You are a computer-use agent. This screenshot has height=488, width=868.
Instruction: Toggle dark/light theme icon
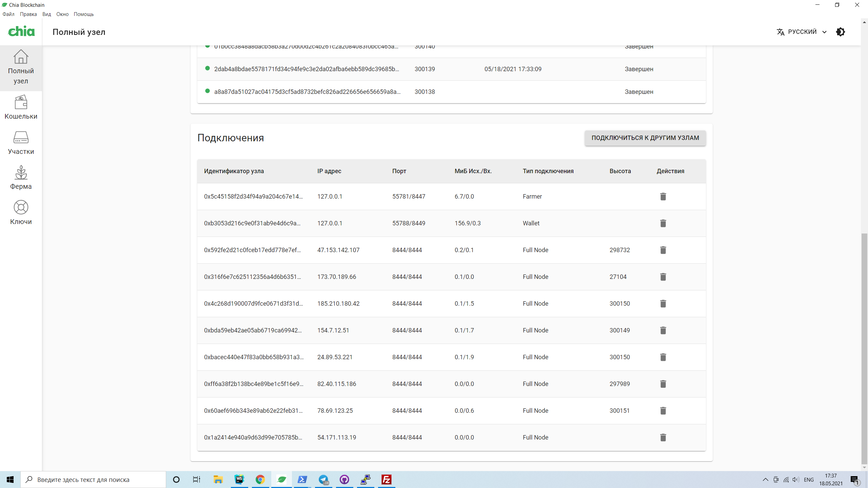tap(841, 32)
